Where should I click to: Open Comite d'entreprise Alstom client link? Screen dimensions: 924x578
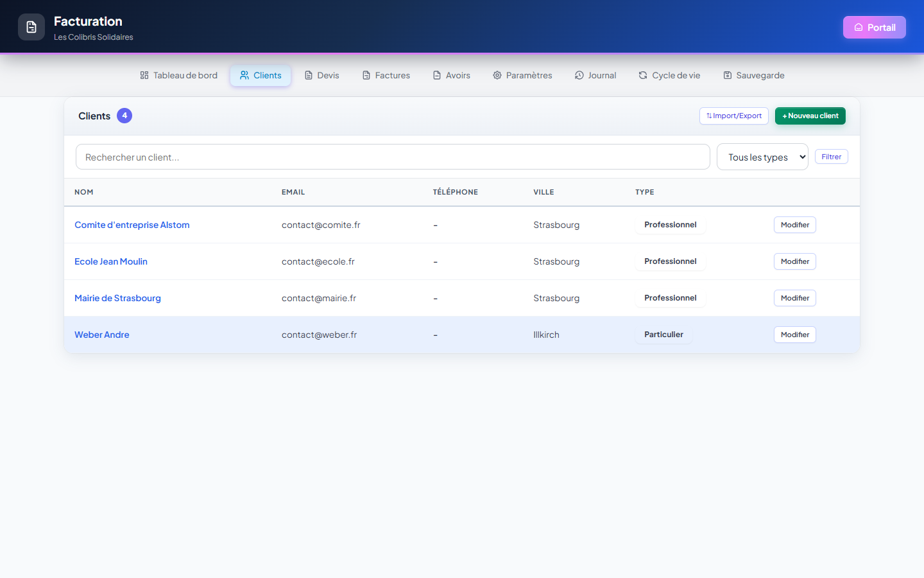coord(132,225)
